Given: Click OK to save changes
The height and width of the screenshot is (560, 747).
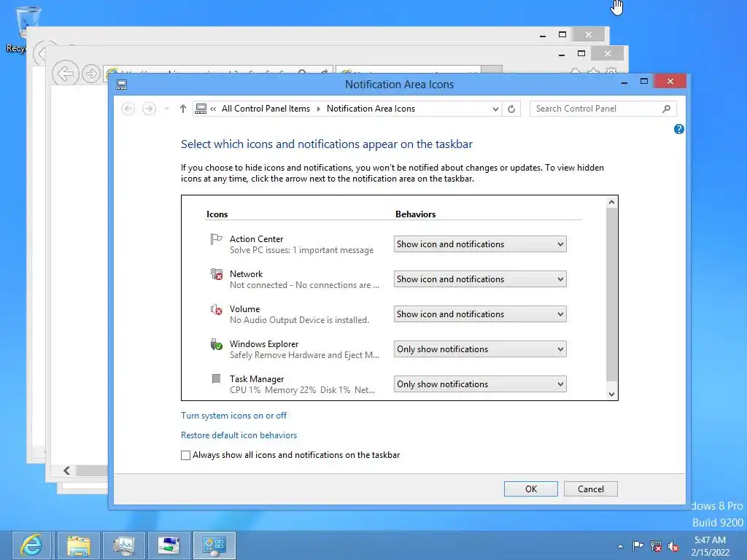Looking at the screenshot, I should point(531,489).
